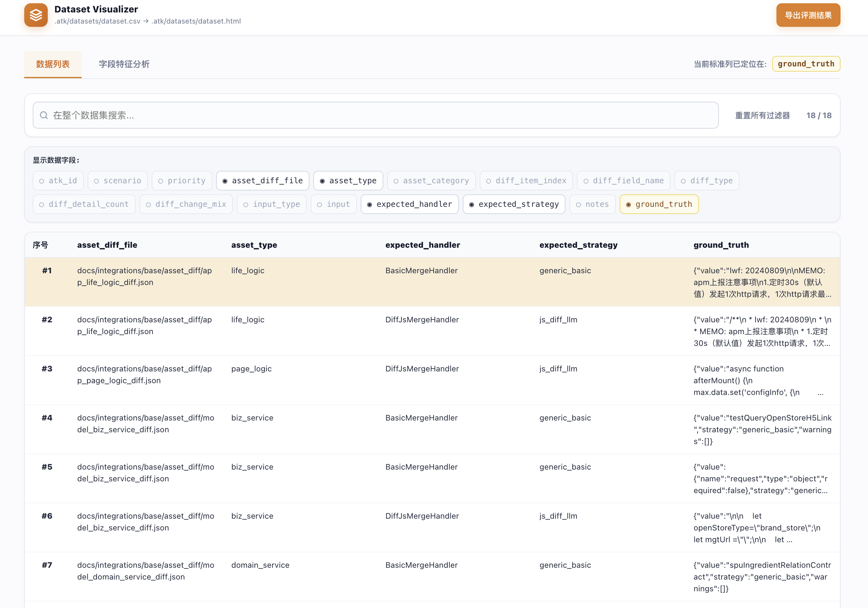The image size is (868, 608).
Task: Click life_logic cell in row #2
Action: (x=248, y=320)
